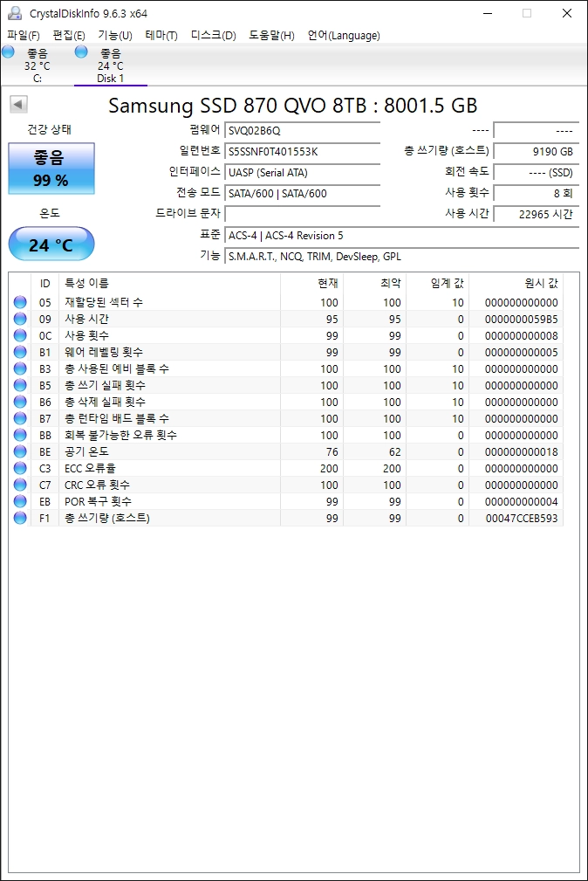Open the 언어(Language) menu

344,36
